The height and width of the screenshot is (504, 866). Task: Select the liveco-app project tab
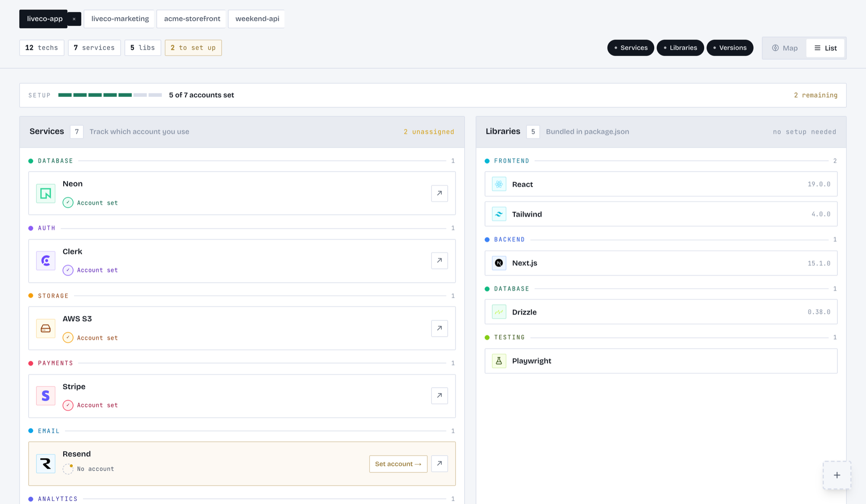(x=44, y=19)
